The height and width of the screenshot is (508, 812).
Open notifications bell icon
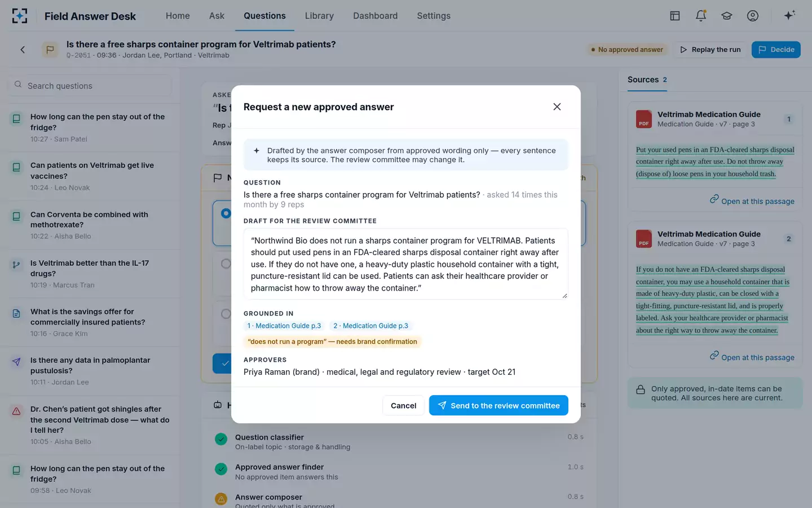point(701,16)
